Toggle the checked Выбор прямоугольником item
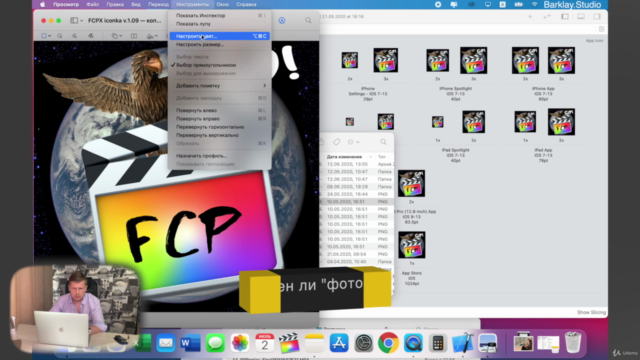 (x=220, y=65)
